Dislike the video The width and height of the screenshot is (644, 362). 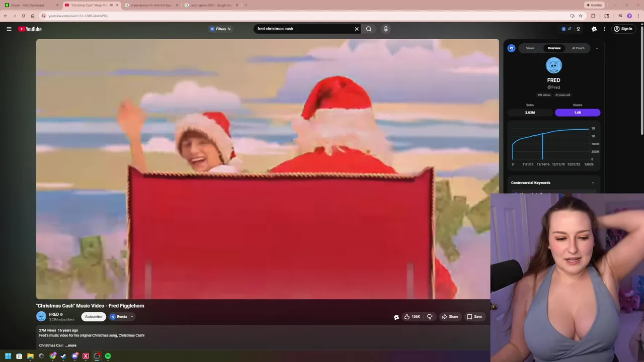coord(430,317)
